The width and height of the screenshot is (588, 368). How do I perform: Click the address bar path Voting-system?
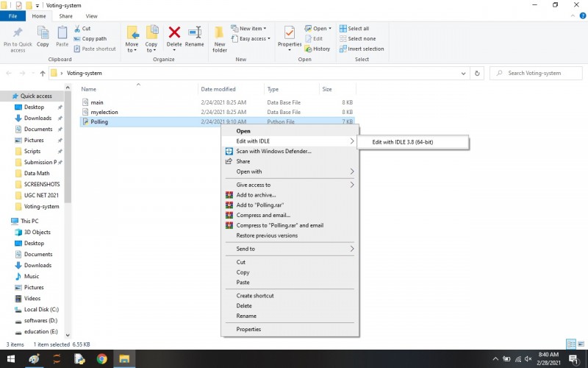(x=85, y=73)
